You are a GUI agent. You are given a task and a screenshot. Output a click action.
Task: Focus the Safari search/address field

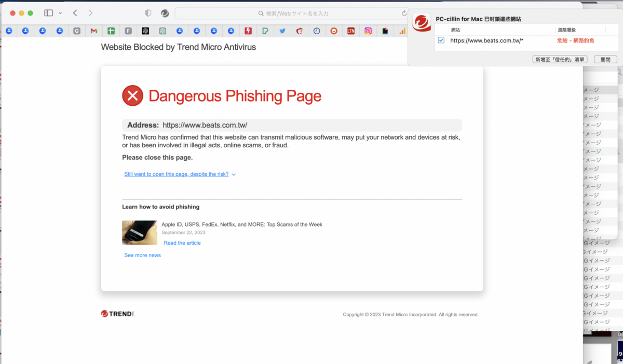[x=292, y=13]
